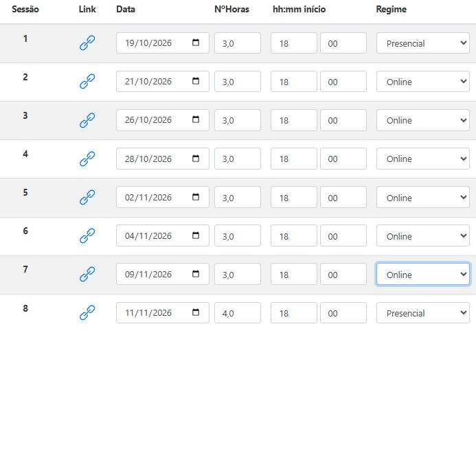The image size is (476, 449).
Task: Open the link icon for session 8
Action: (87, 312)
